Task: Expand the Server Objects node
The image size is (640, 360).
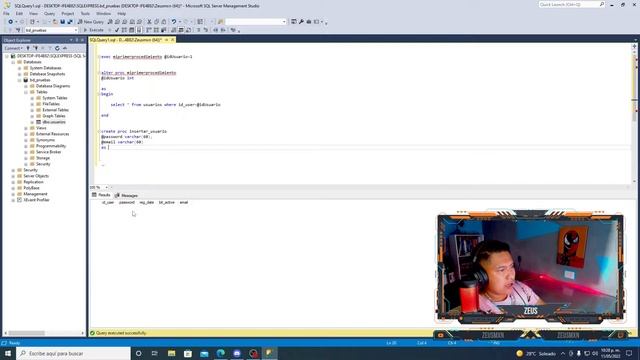Action: [13, 176]
